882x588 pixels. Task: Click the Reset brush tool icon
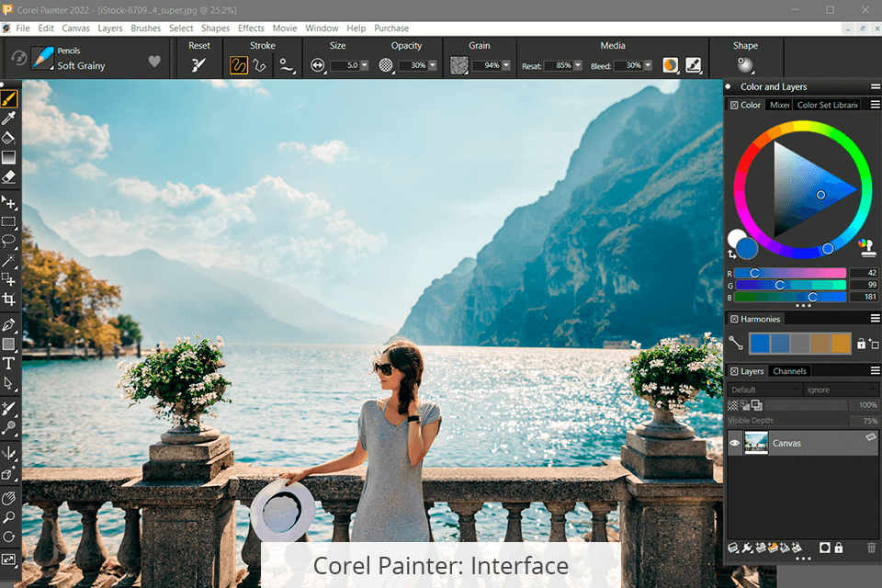click(x=198, y=65)
